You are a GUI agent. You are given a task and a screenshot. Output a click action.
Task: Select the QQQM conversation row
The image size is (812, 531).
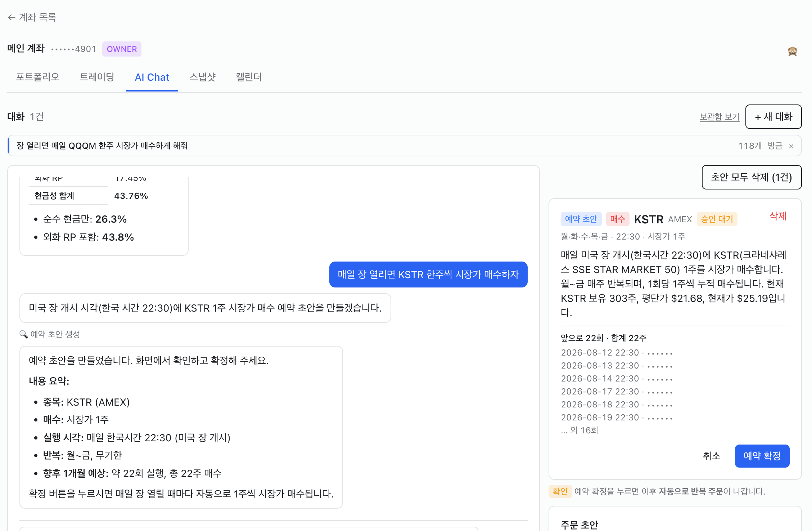[x=405, y=146]
